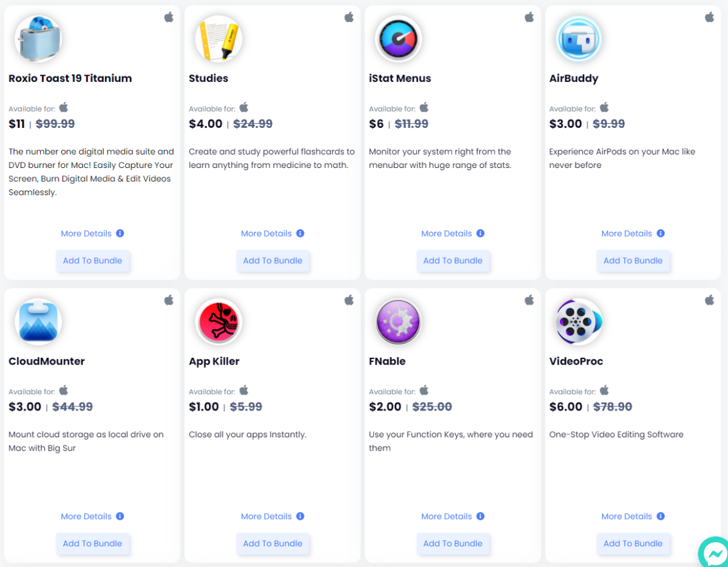This screenshot has width=728, height=567.
Task: Click the info icon beside CloudMounter More Details
Action: [x=120, y=516]
